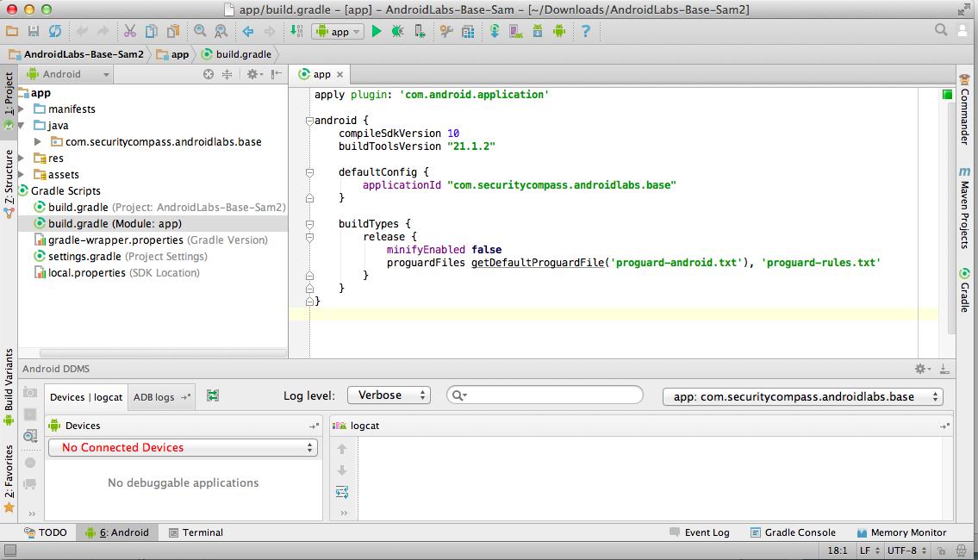Open the Terminal tool window tab

click(196, 532)
